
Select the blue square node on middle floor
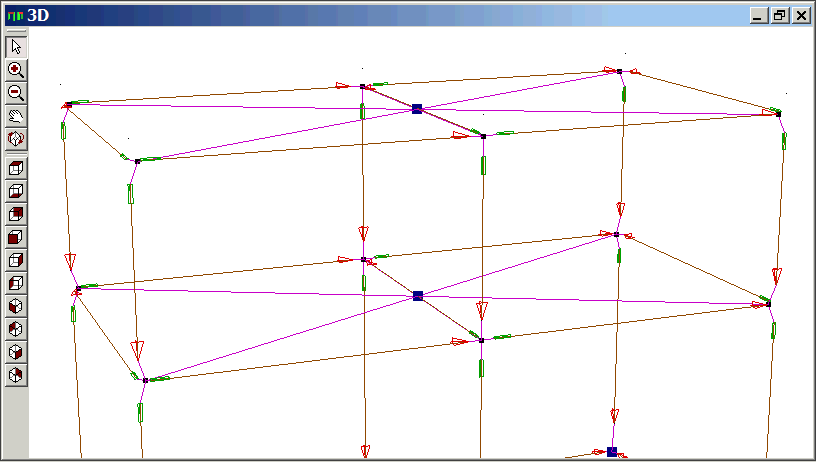tap(418, 296)
